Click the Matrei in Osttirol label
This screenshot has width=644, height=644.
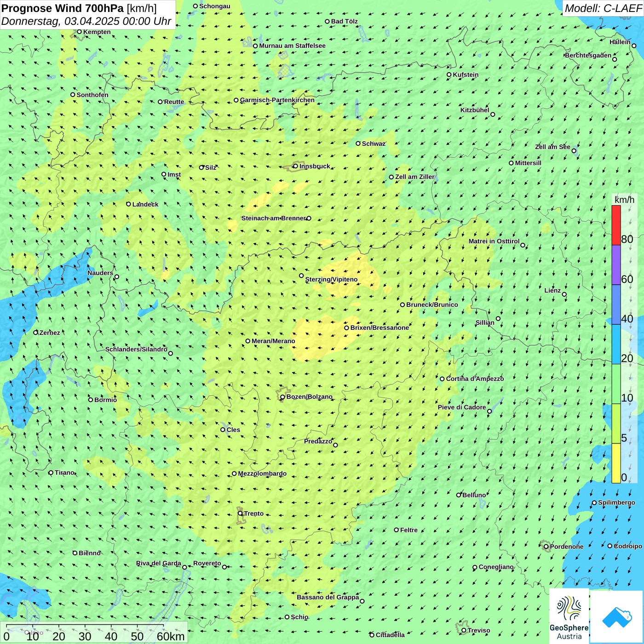point(494,241)
